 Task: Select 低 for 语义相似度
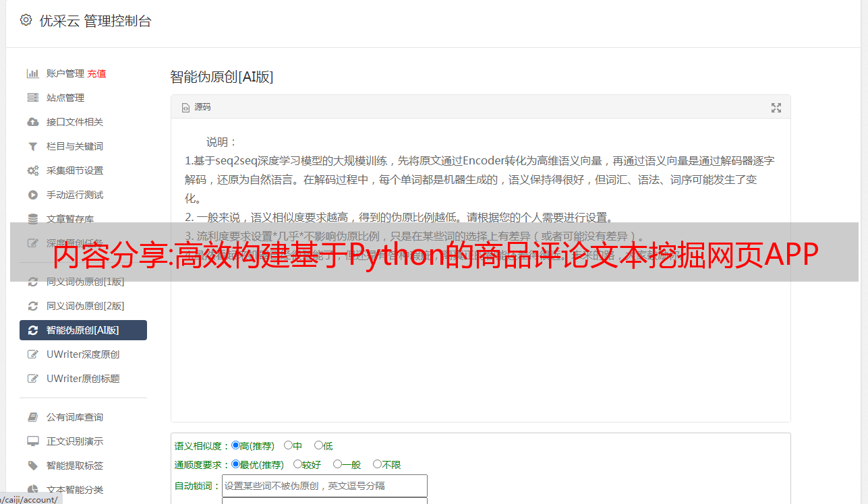coord(318,445)
